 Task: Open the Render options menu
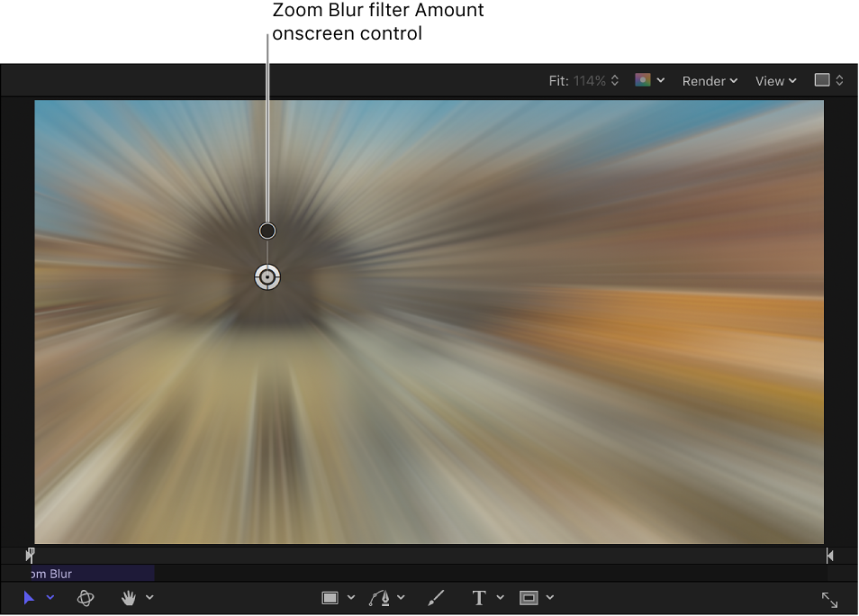(x=710, y=80)
